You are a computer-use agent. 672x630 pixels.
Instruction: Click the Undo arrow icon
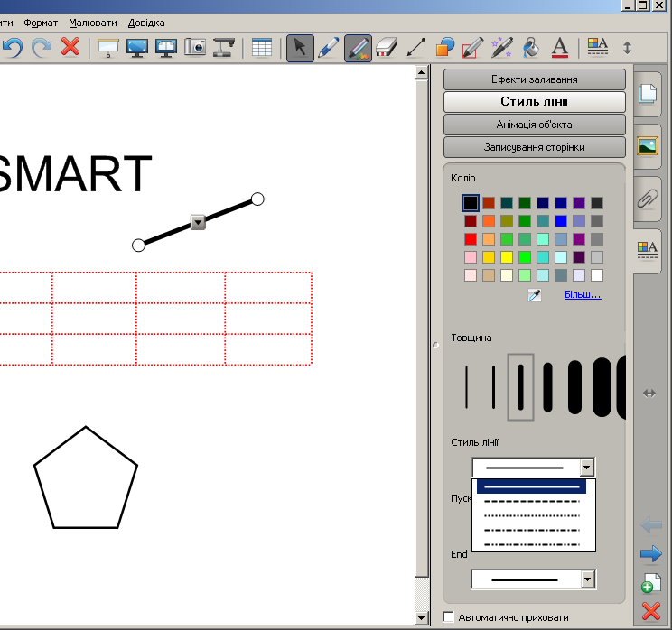[13, 47]
